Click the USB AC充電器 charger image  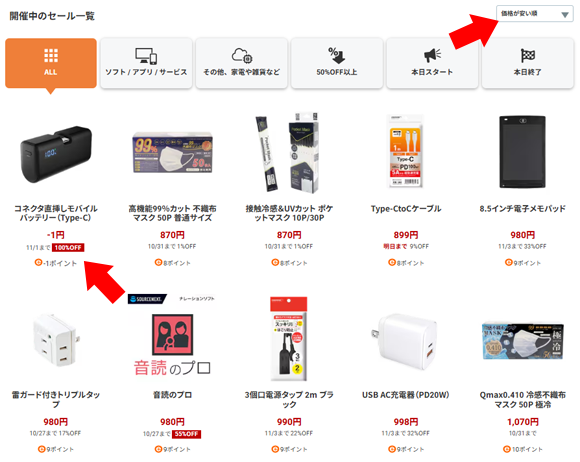tap(405, 342)
